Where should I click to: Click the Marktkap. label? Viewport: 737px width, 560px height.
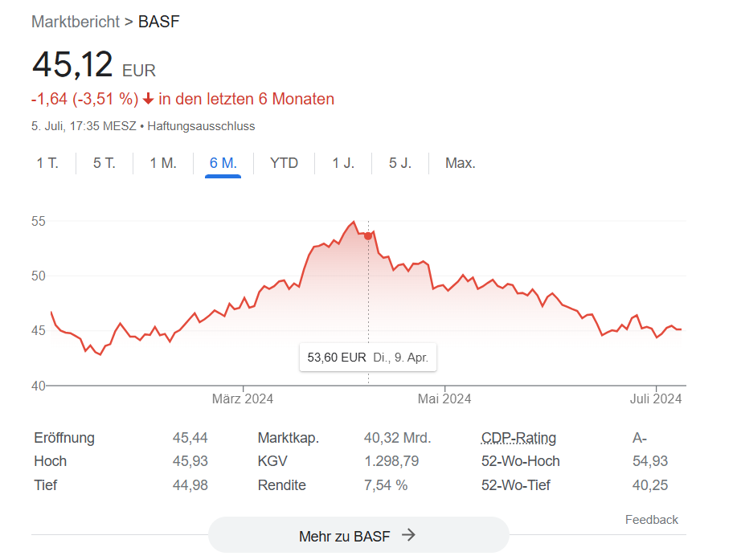point(289,438)
